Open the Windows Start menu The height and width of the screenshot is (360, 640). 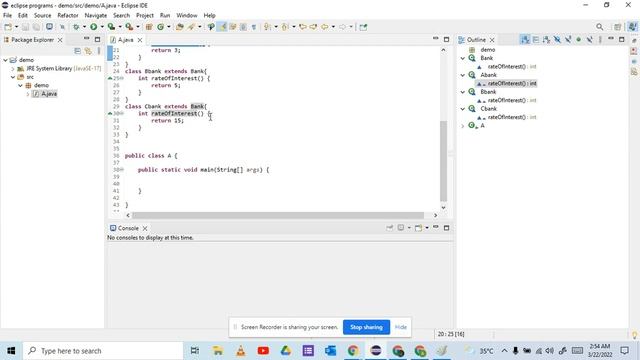11,351
